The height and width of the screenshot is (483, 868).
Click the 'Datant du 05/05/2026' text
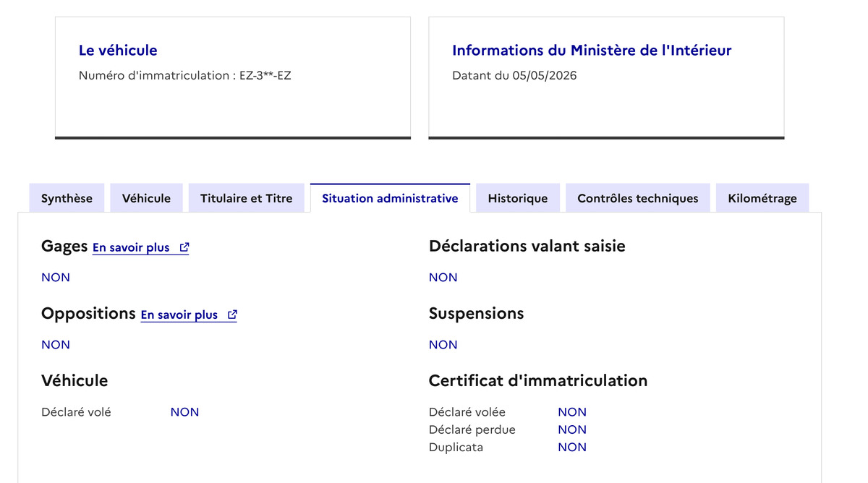coord(514,75)
